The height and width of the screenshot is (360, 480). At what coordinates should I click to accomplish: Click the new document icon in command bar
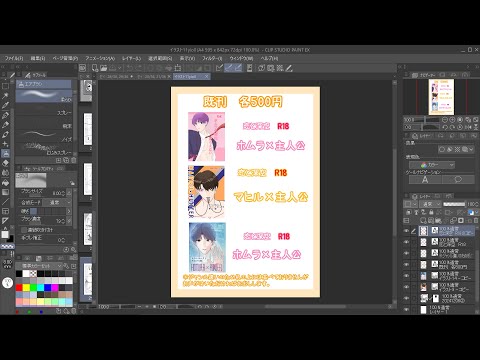[x=95, y=68]
